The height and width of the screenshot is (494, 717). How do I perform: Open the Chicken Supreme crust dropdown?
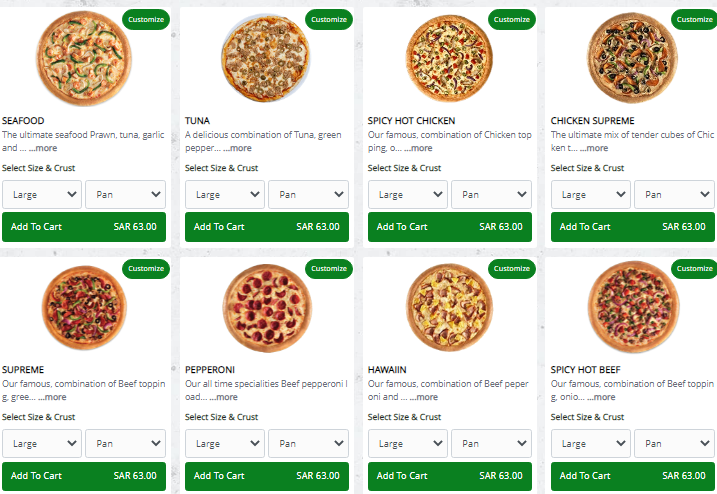pos(674,194)
